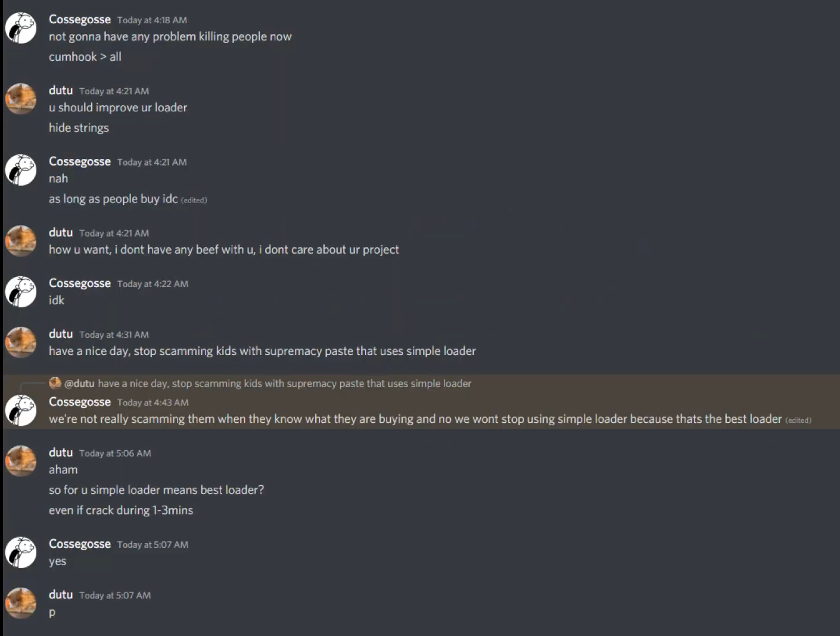Select Cossegosse's avatar next to 'idk'
840x636 pixels.
(x=21, y=292)
